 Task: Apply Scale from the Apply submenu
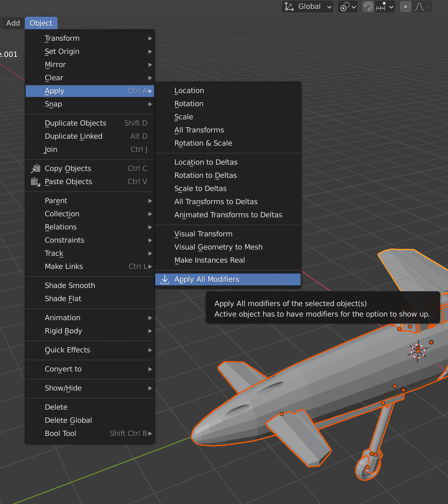[228, 117]
